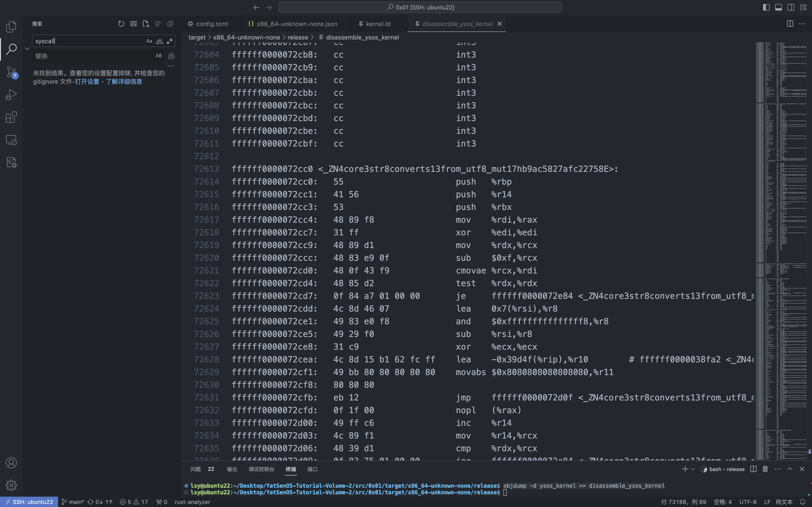Open the new terminal launch profile dropdown
The width and height of the screenshot is (812, 507).
coord(693,469)
